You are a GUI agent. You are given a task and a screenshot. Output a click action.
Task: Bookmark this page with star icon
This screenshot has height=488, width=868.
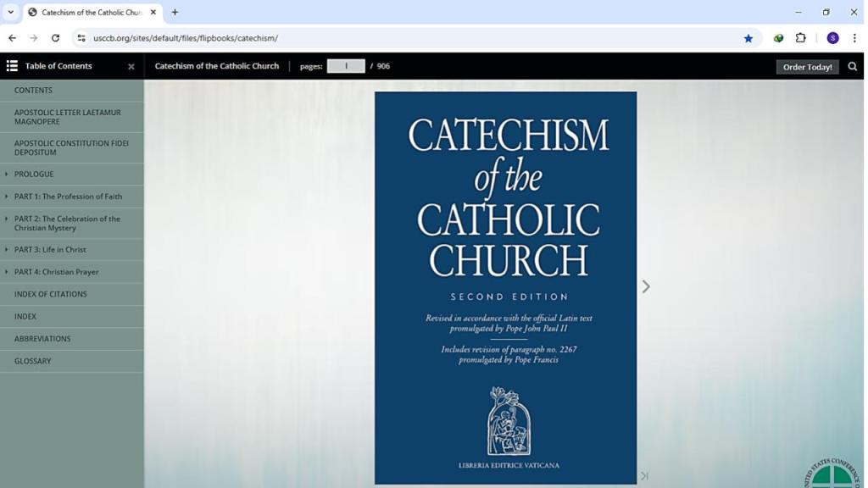coord(748,38)
